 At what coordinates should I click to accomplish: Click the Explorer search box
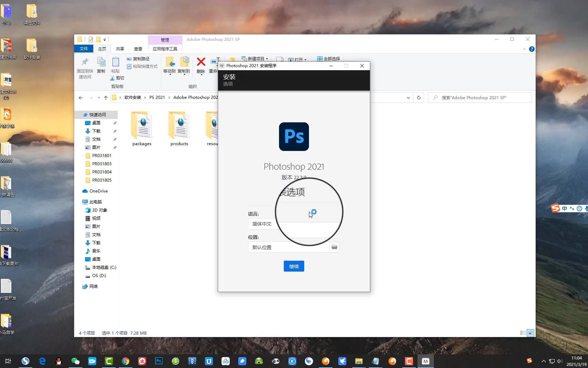pyautogui.click(x=480, y=97)
